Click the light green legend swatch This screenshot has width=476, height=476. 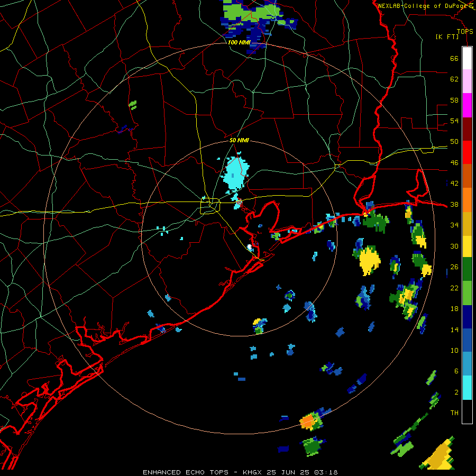pyautogui.click(x=467, y=293)
